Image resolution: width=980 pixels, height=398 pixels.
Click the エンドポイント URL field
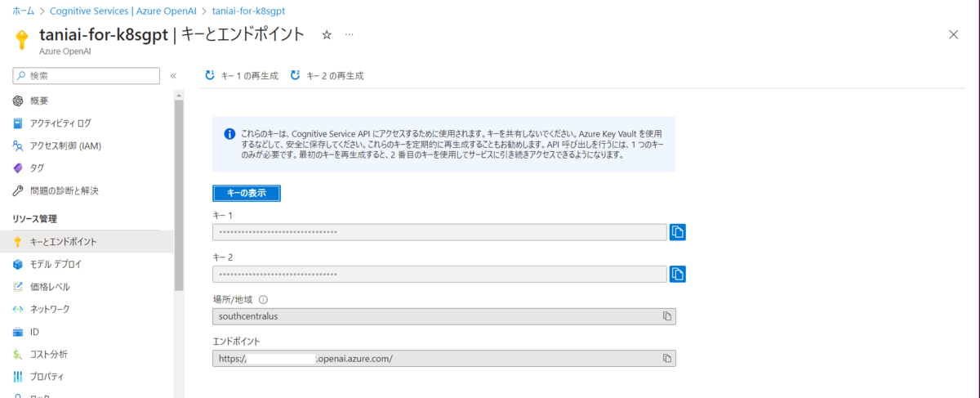point(444,359)
